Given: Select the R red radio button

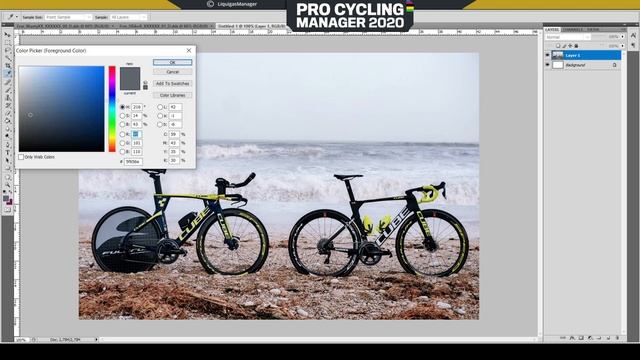Looking at the screenshot, I should 122,134.
